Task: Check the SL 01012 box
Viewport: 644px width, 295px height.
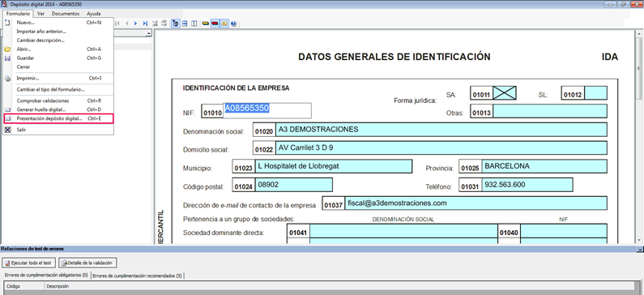Action: pos(595,93)
